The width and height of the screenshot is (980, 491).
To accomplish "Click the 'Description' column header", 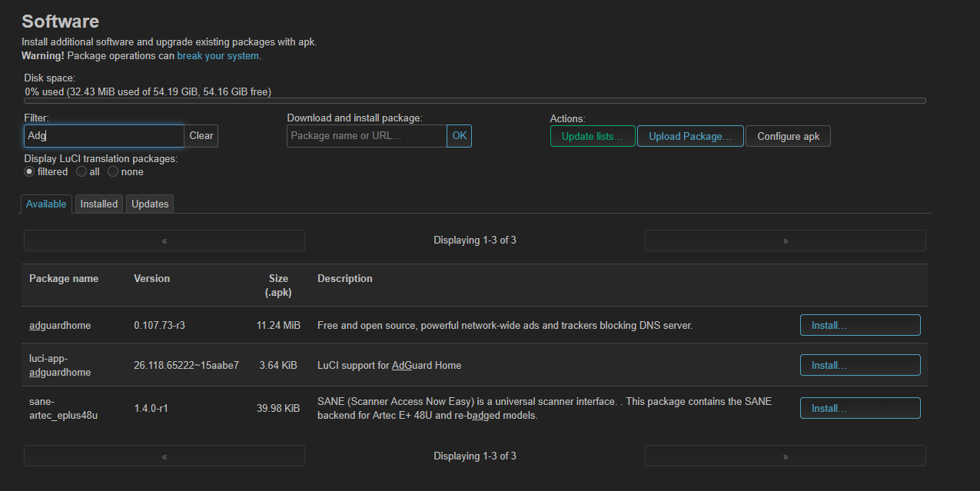I will (x=345, y=278).
